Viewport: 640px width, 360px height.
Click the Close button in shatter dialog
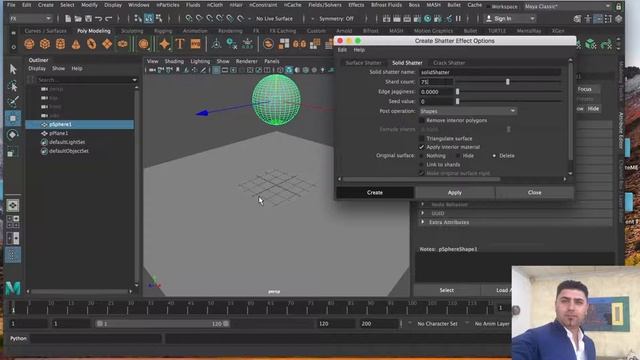click(534, 192)
